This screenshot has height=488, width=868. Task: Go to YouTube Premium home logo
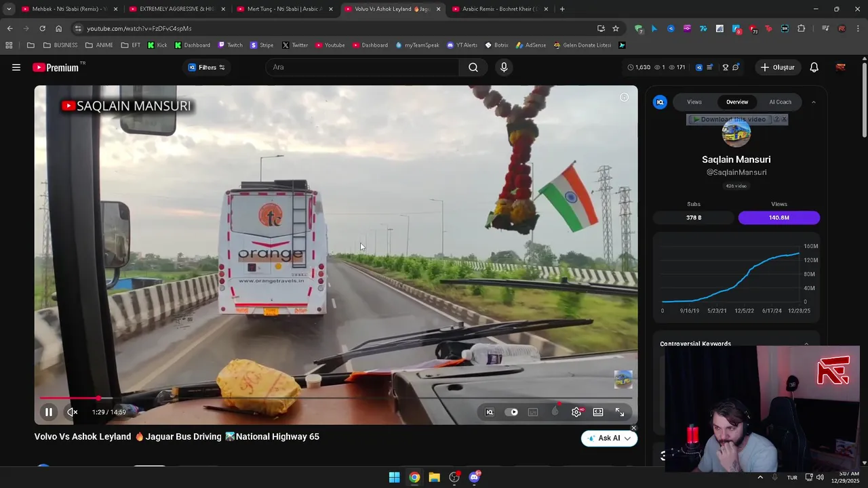click(56, 67)
